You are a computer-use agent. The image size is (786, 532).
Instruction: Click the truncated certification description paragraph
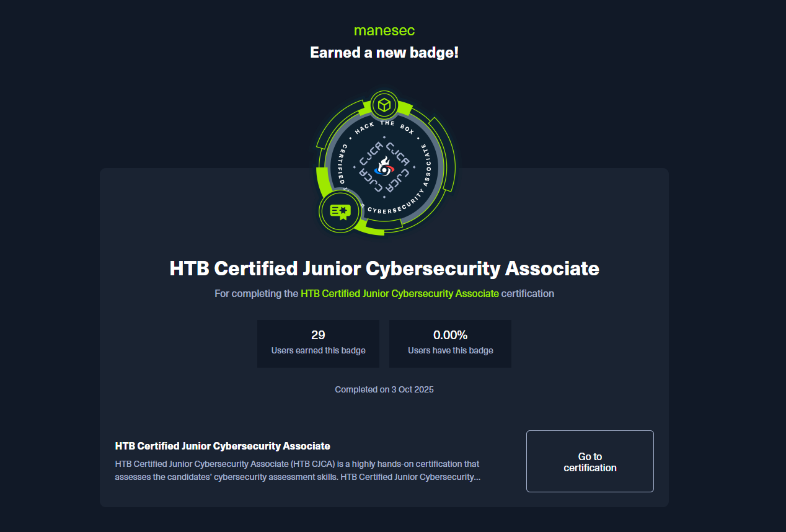297,471
